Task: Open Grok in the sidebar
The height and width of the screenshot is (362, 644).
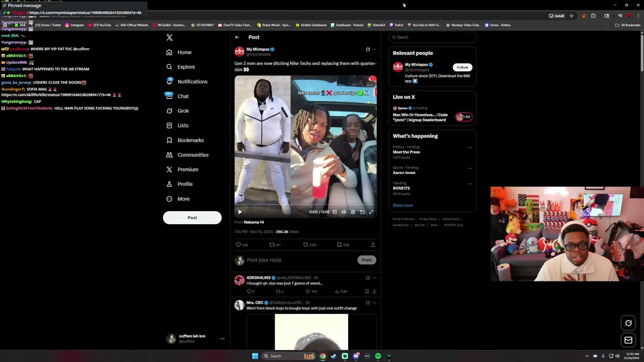Action: 177,111
